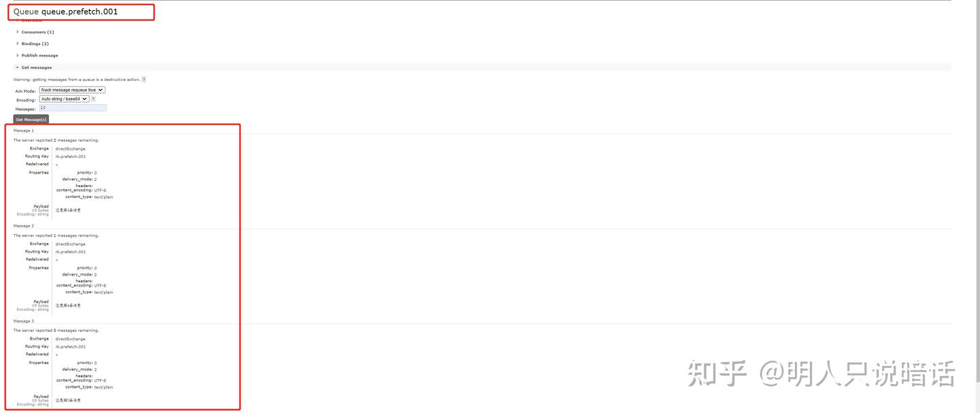Viewport: 980px width, 413px height.
Task: Open the Ack Mode dropdown
Action: tap(71, 90)
